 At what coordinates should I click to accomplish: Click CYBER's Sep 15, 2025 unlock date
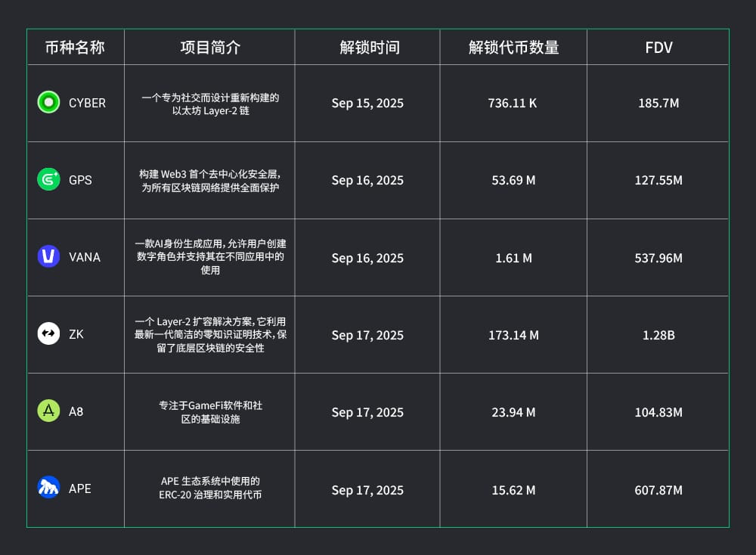pyautogui.click(x=367, y=103)
